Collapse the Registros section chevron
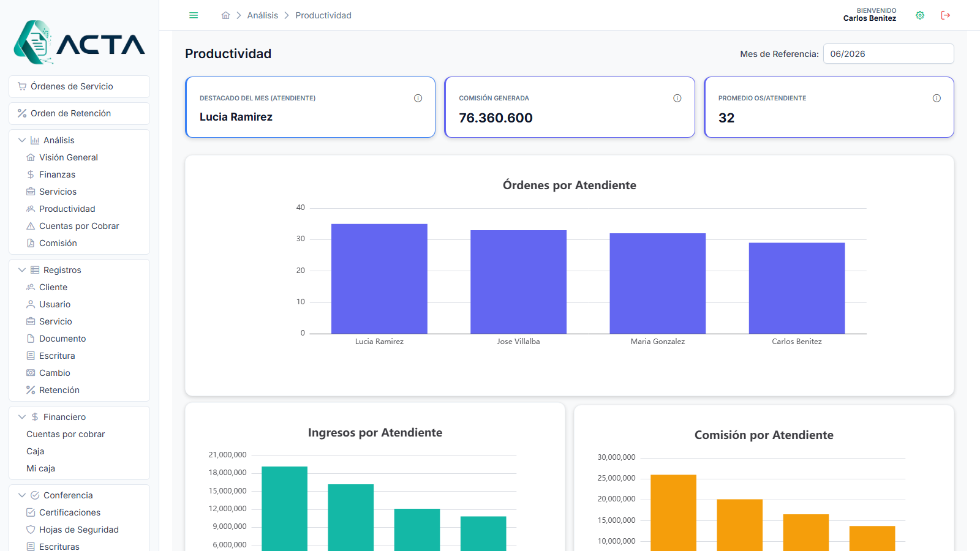 22,270
